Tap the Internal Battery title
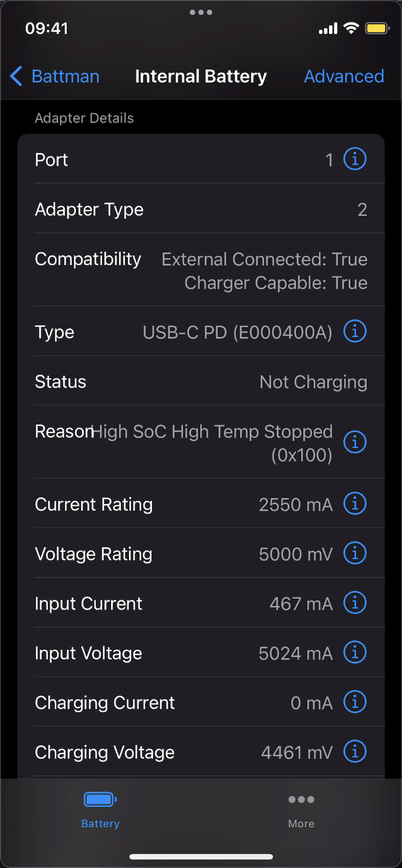402x868 pixels. pos(200,76)
